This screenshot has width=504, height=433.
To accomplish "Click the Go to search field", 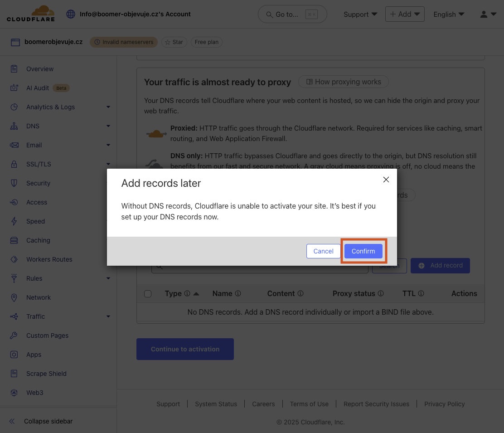I will (x=292, y=14).
